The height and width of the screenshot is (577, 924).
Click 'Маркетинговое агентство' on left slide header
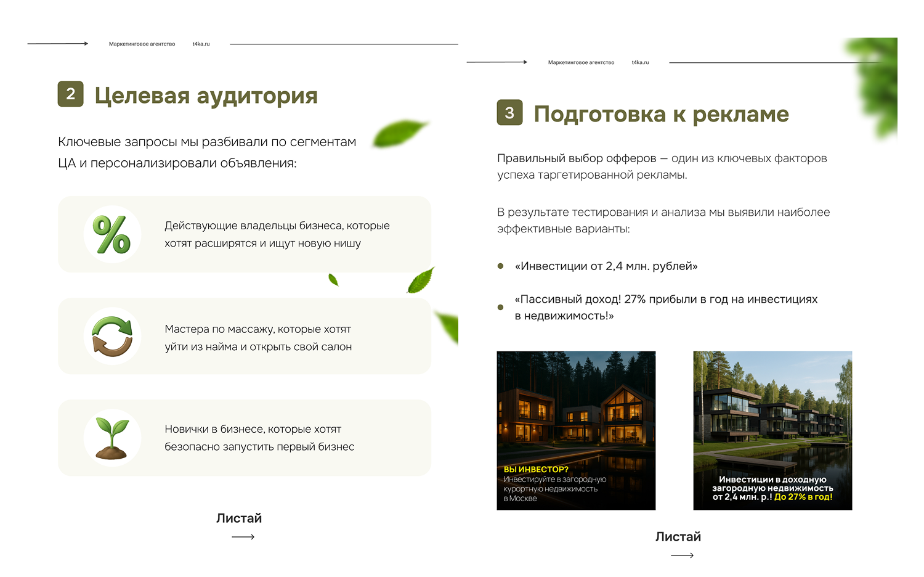[142, 44]
